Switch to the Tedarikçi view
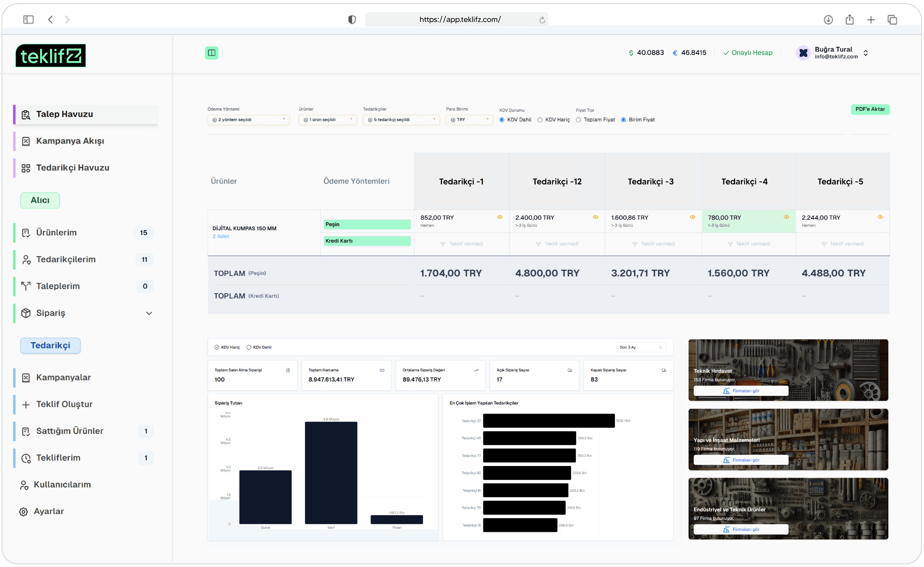This screenshot has width=924, height=567. click(50, 345)
